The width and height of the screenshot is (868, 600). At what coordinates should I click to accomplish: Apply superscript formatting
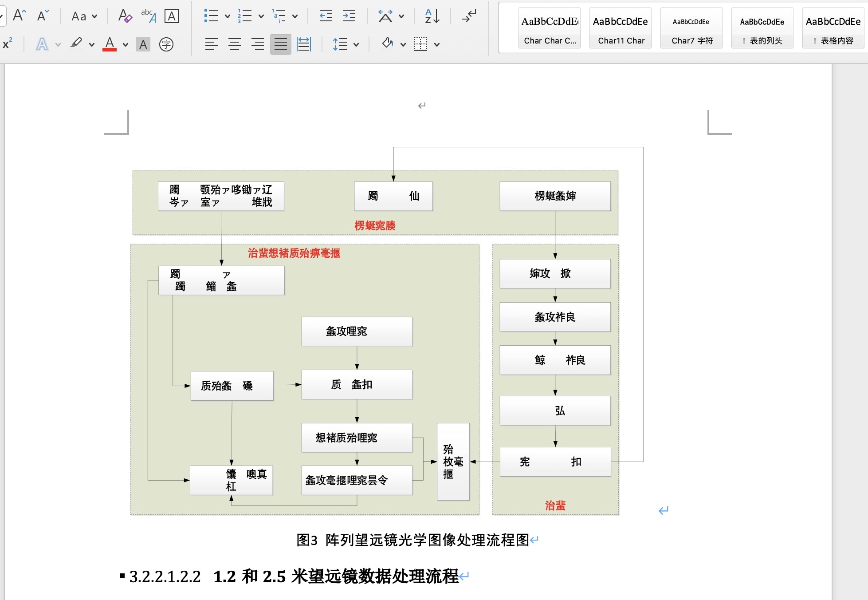click(x=8, y=43)
